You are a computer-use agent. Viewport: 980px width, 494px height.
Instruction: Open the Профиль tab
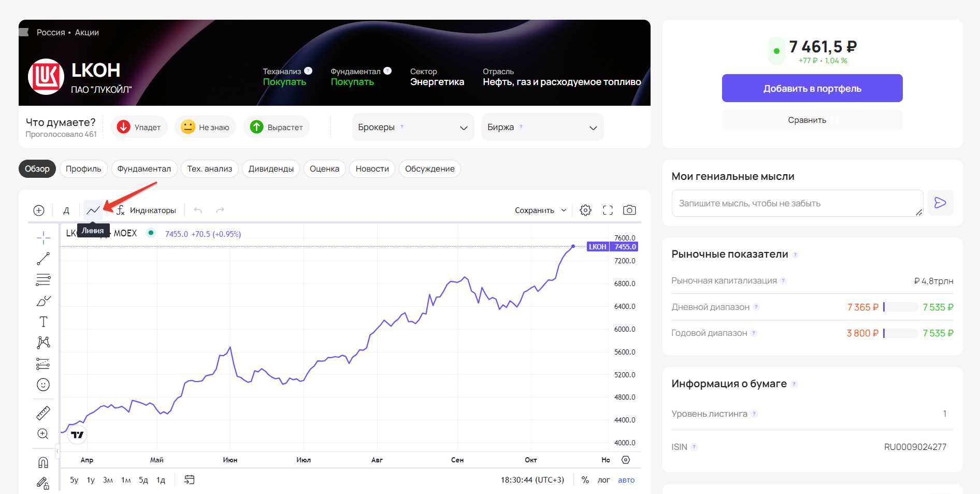tap(83, 169)
